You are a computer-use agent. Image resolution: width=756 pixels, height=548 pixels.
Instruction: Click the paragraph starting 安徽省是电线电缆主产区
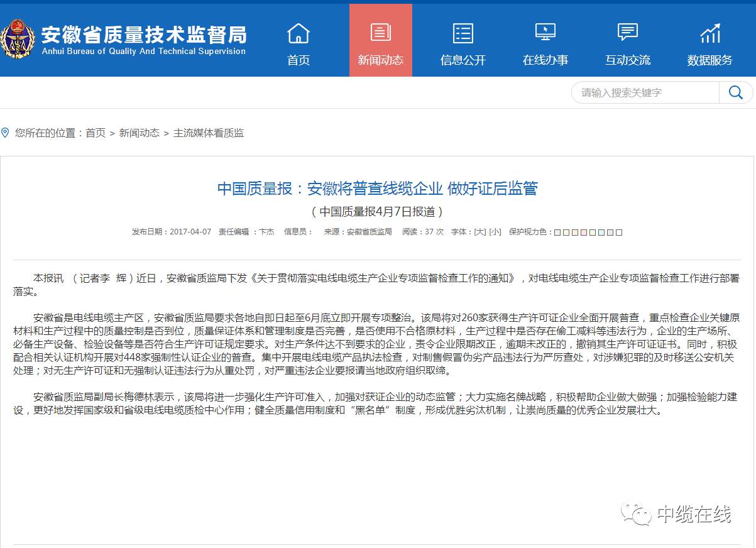coord(377,344)
